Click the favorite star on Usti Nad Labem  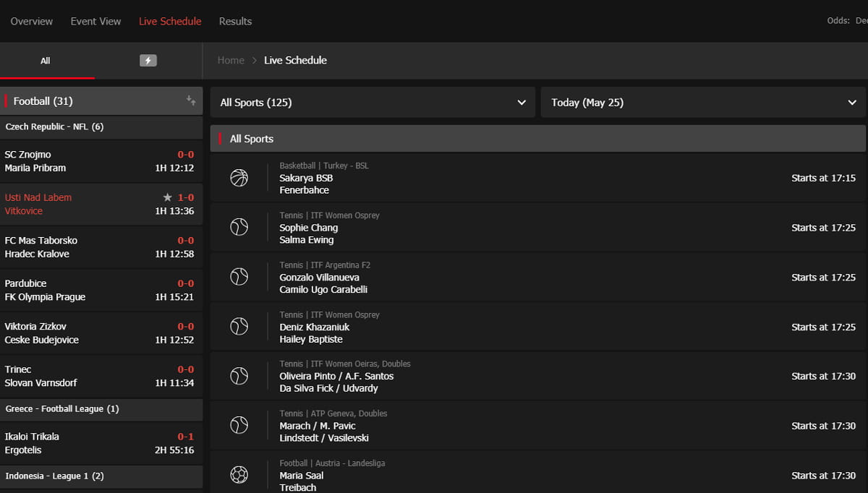[x=167, y=197]
